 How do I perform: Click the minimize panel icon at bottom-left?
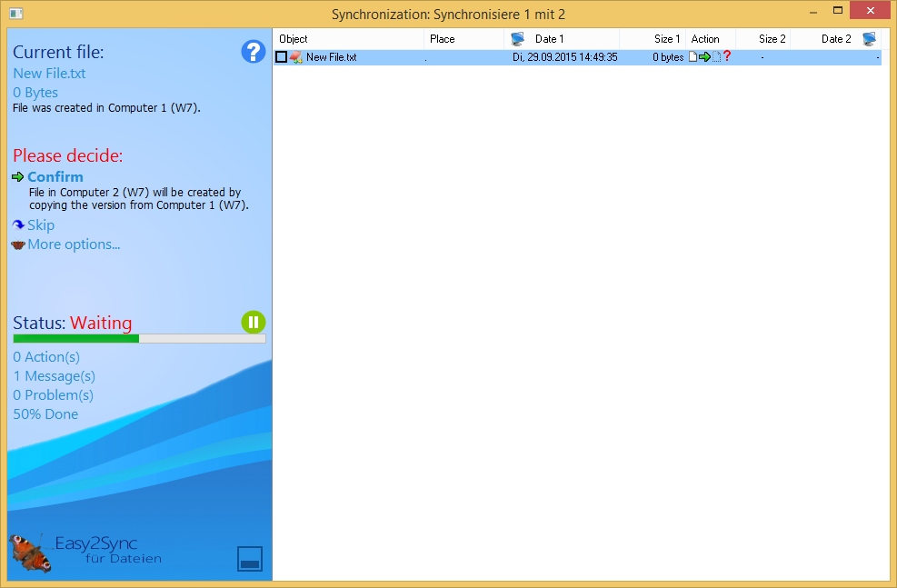[x=250, y=559]
